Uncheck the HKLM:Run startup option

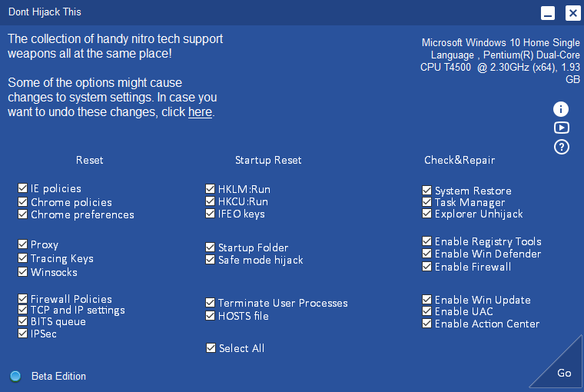[x=210, y=188]
